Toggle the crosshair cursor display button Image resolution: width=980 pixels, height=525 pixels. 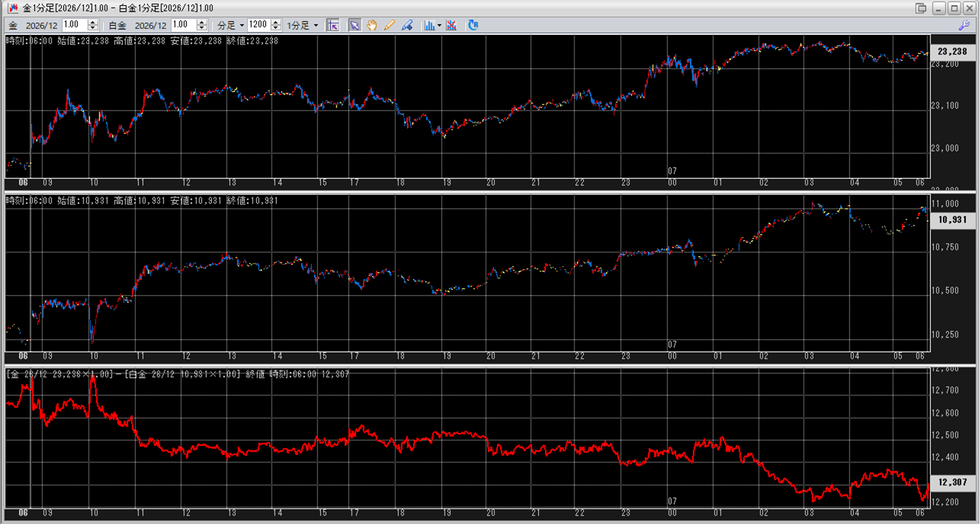(x=333, y=25)
